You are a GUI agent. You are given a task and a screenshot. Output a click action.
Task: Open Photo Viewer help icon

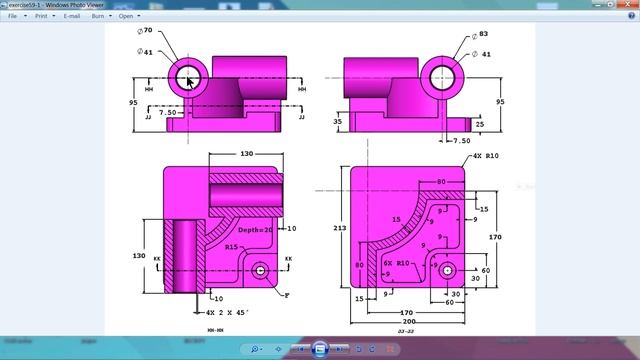click(631, 16)
